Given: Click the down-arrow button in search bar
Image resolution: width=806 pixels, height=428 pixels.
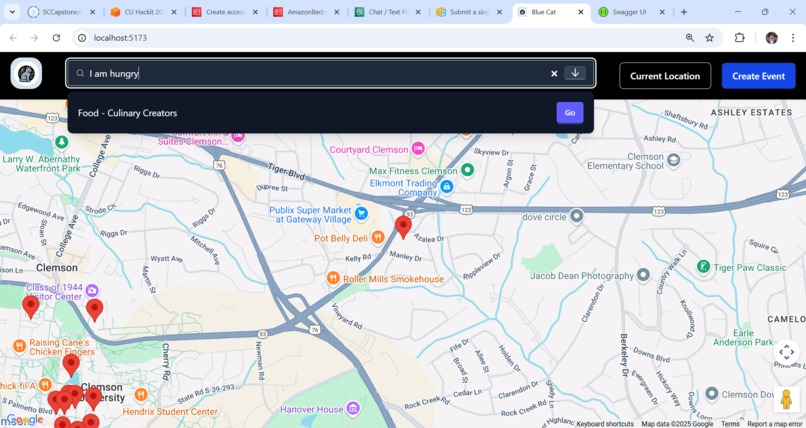Looking at the screenshot, I should [x=575, y=73].
